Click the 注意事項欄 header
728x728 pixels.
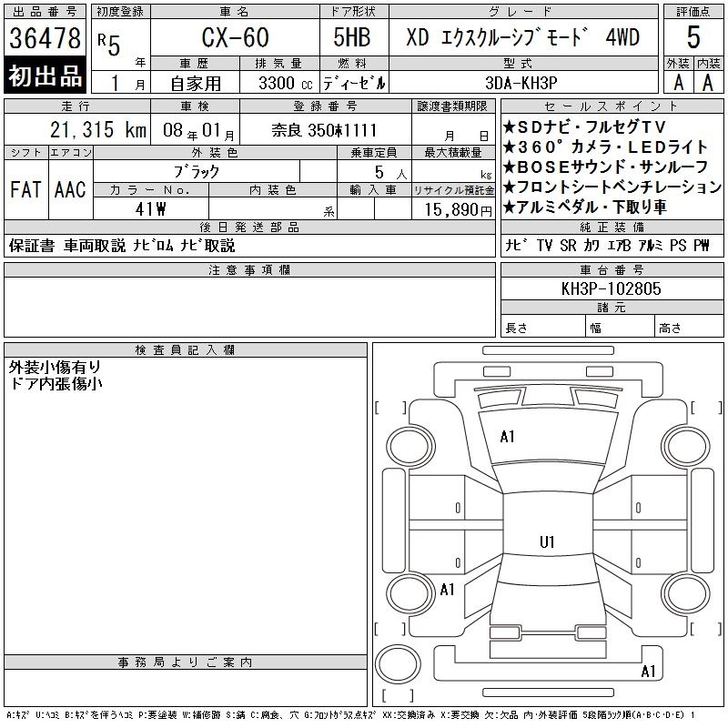point(249,269)
